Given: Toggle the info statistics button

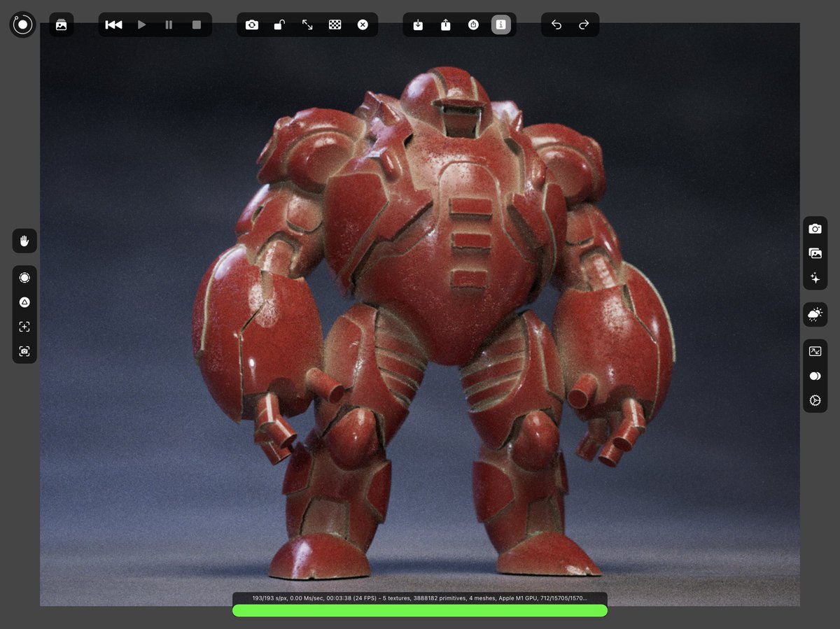Looking at the screenshot, I should pyautogui.click(x=501, y=24).
